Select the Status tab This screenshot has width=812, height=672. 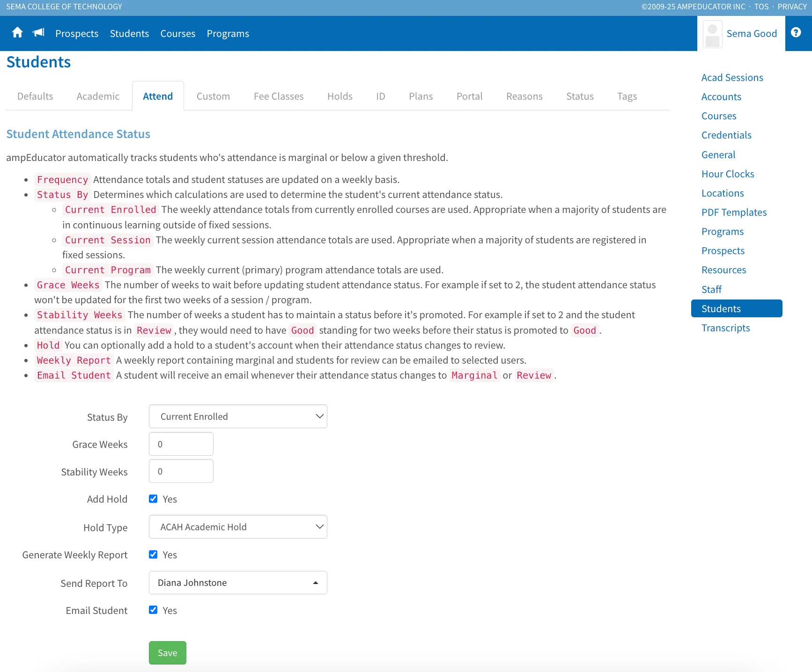[580, 96]
